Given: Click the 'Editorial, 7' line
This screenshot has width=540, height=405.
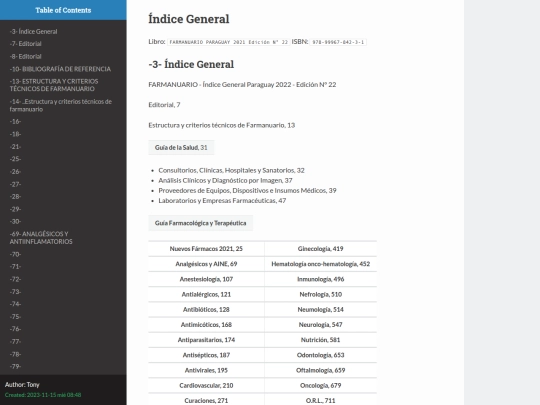Looking at the screenshot, I should point(164,105).
